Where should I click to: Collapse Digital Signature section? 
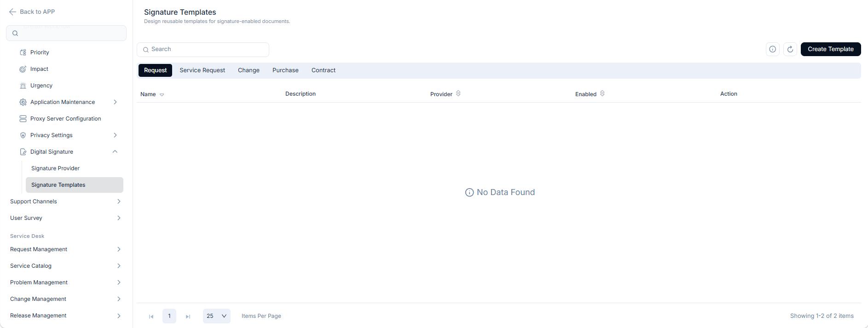pyautogui.click(x=115, y=152)
